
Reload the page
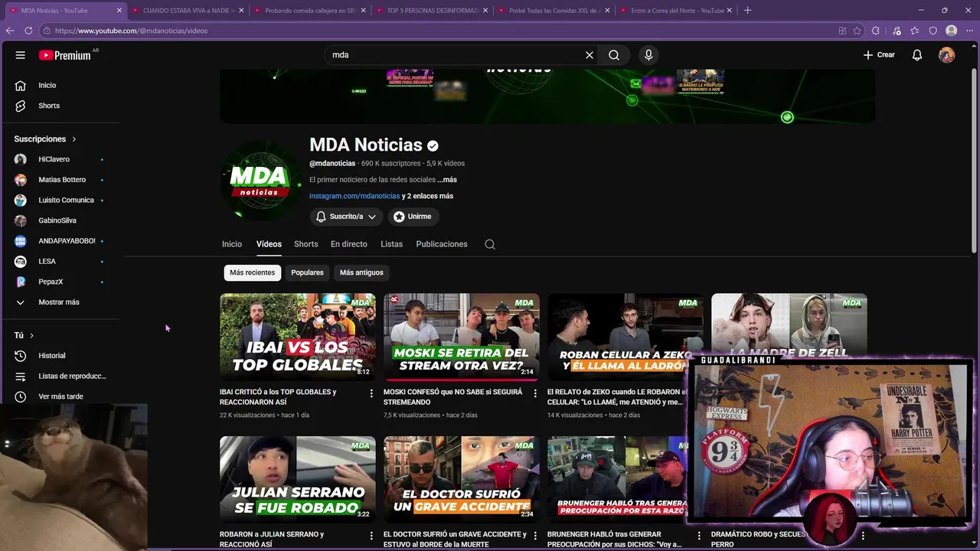pos(28,31)
